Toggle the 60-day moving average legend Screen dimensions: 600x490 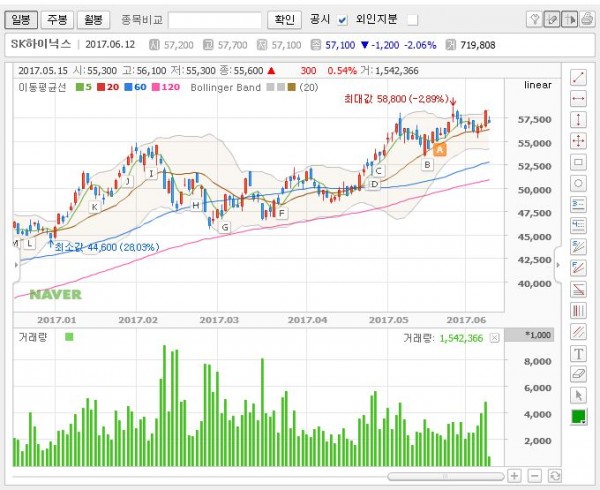(135, 87)
